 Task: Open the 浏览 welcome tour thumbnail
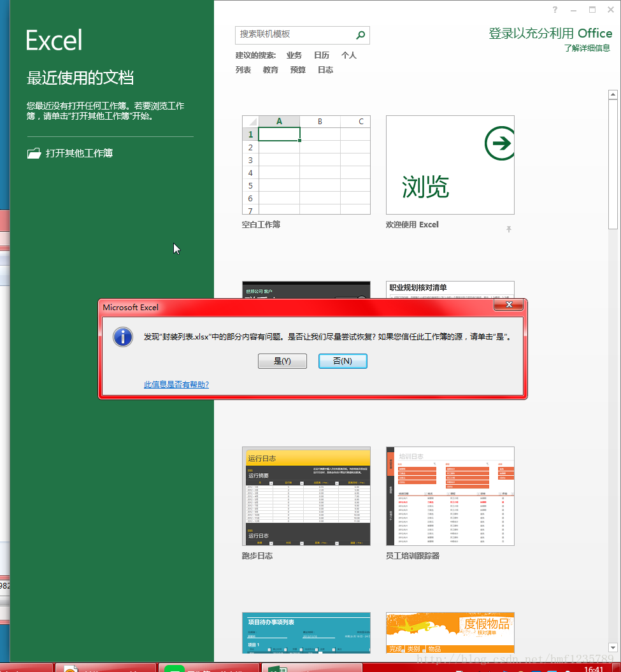[x=450, y=165]
